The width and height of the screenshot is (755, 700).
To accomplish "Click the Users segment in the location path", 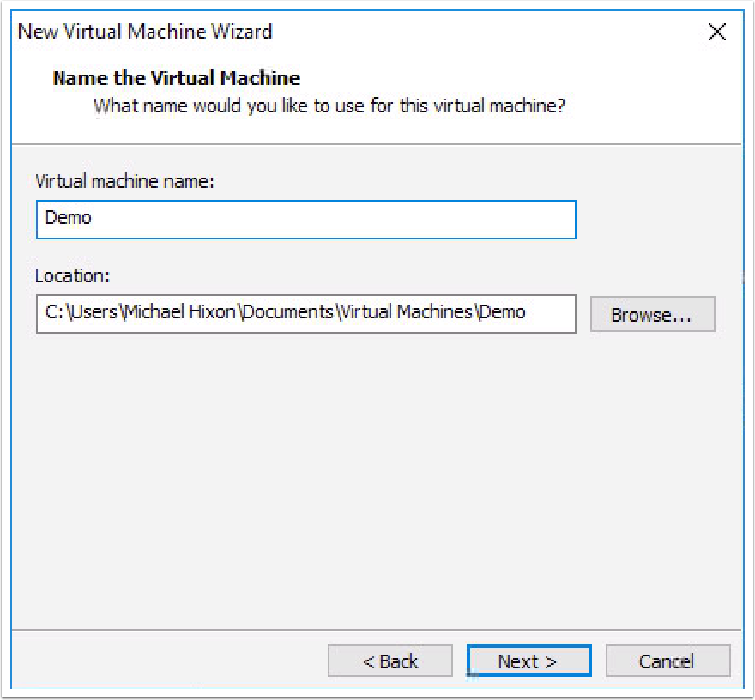I will point(94,312).
